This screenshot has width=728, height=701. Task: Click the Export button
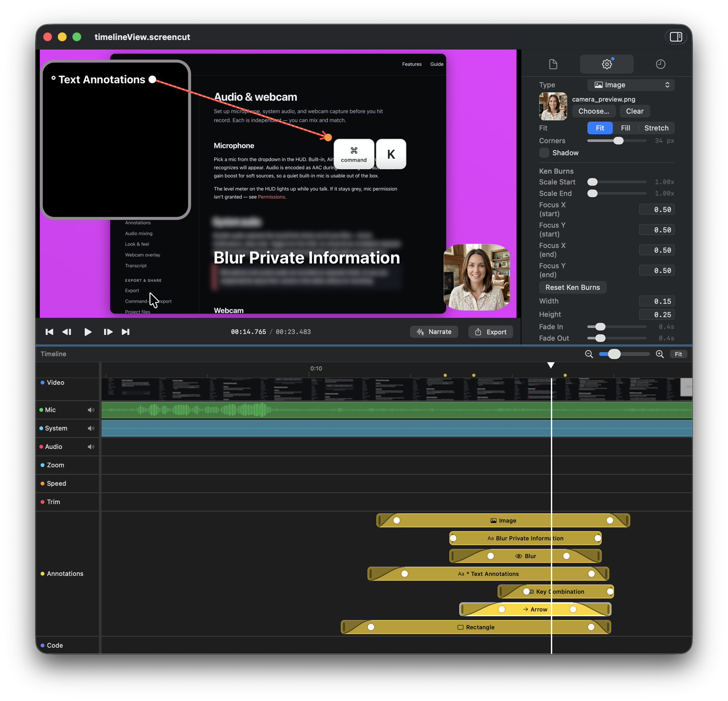(490, 332)
